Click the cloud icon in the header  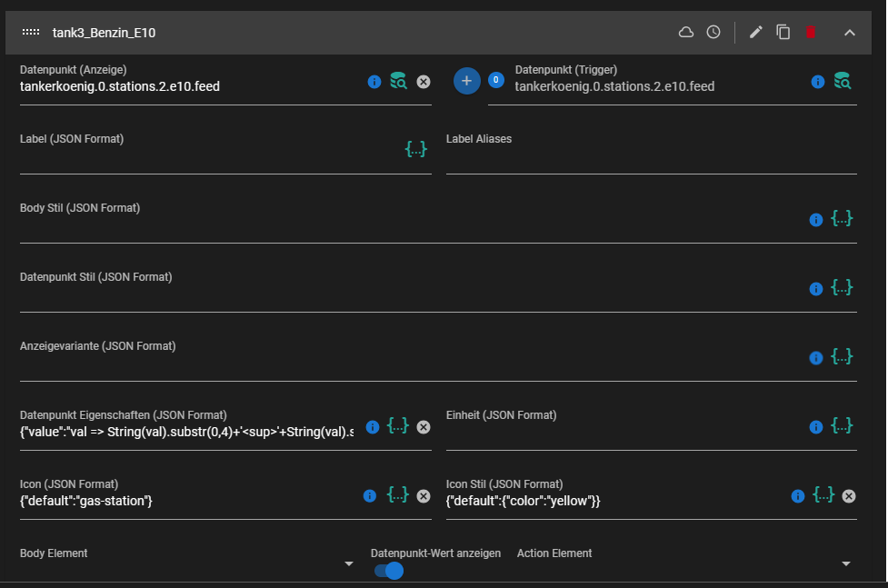point(686,33)
